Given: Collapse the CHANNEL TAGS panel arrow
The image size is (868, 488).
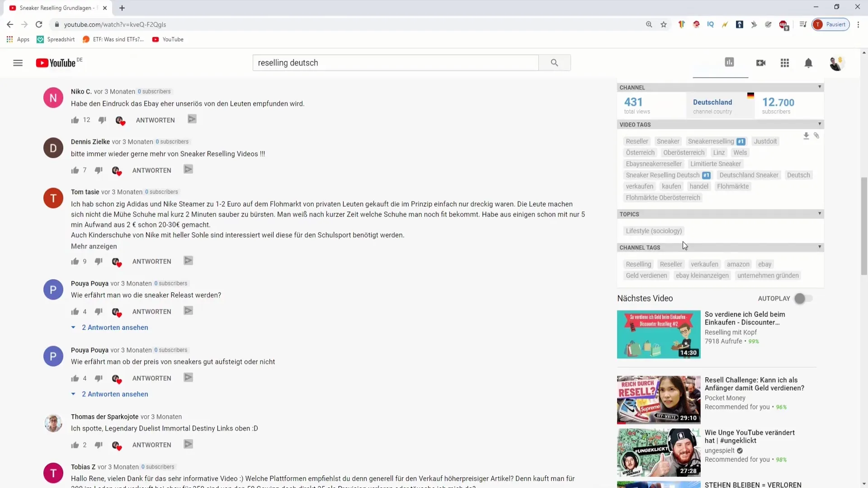Looking at the screenshot, I should (x=820, y=247).
